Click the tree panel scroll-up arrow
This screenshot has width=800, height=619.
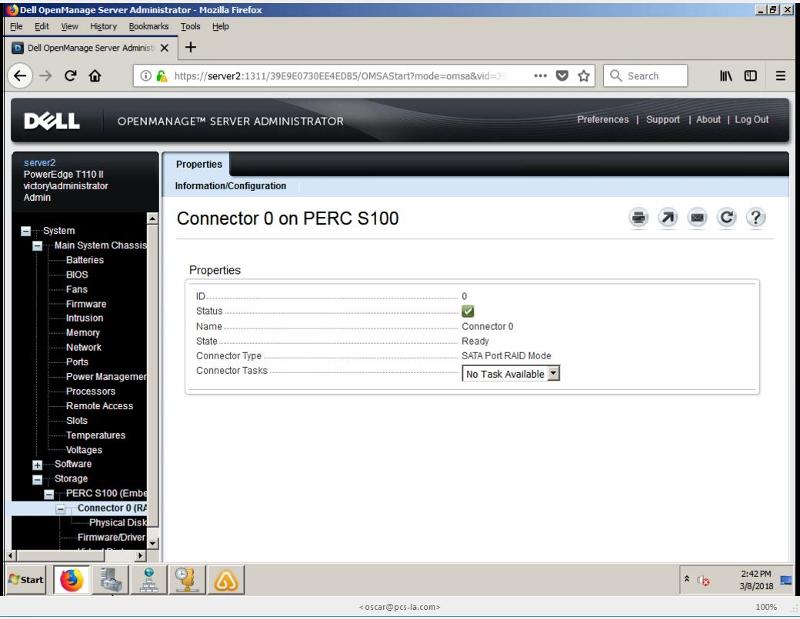(x=152, y=218)
